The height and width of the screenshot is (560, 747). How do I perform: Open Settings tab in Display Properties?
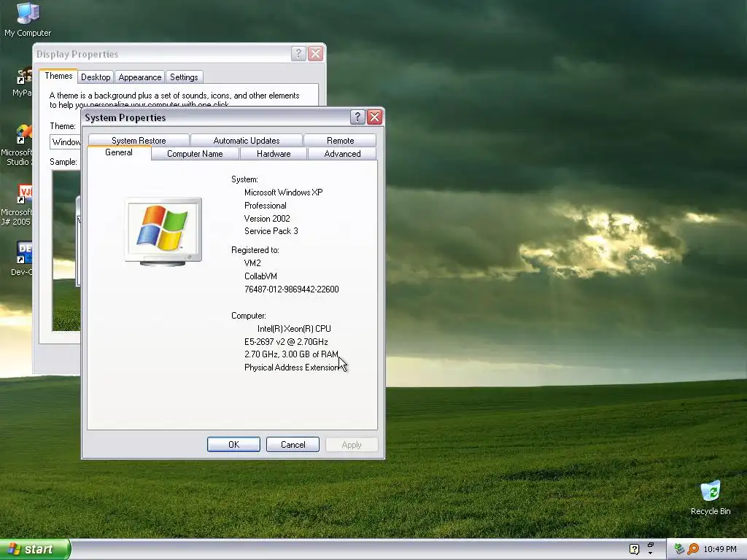click(x=184, y=77)
